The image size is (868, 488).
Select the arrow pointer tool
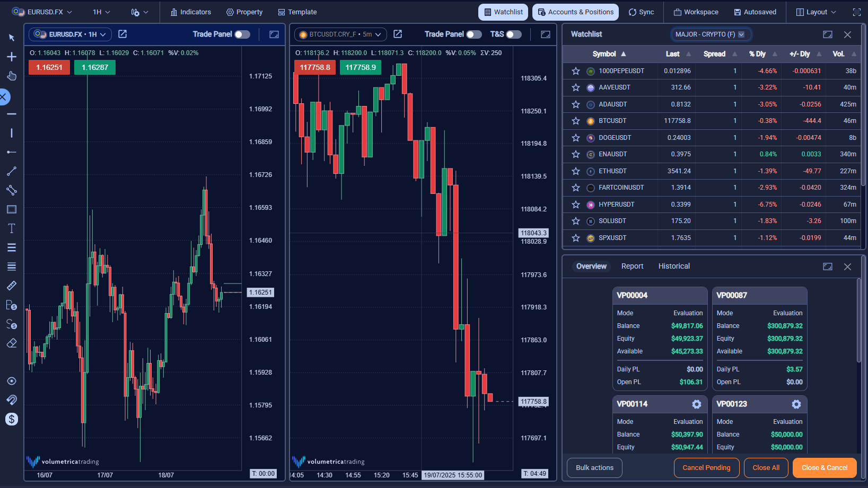12,38
